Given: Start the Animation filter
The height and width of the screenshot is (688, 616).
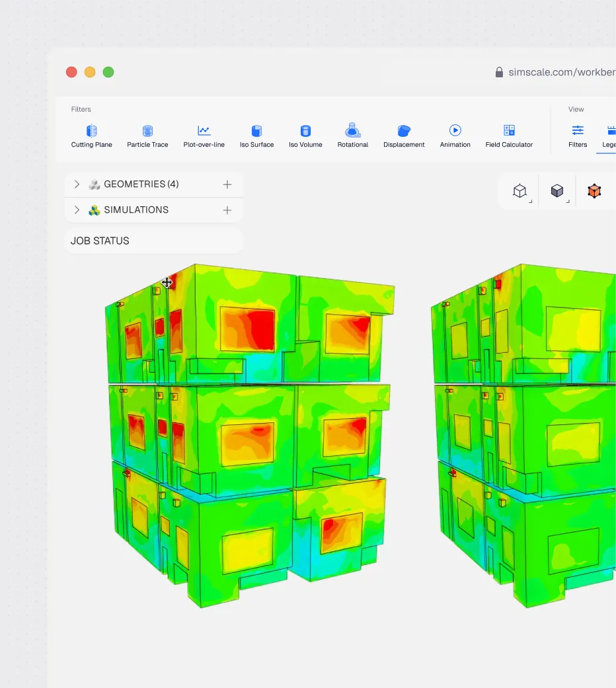Looking at the screenshot, I should tap(455, 136).
